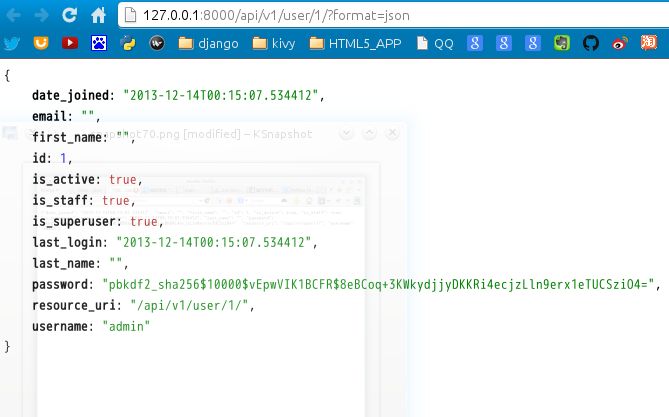Click the resource_uri key
The width and height of the screenshot is (669, 417).
[x=74, y=305]
